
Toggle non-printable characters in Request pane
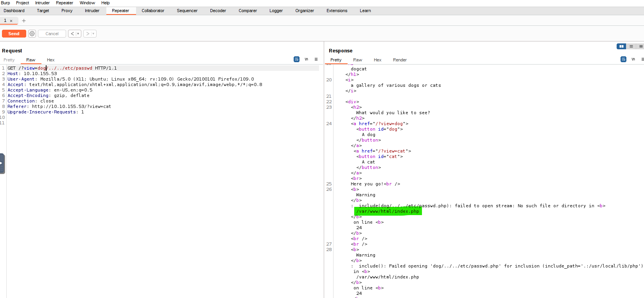[x=307, y=59]
